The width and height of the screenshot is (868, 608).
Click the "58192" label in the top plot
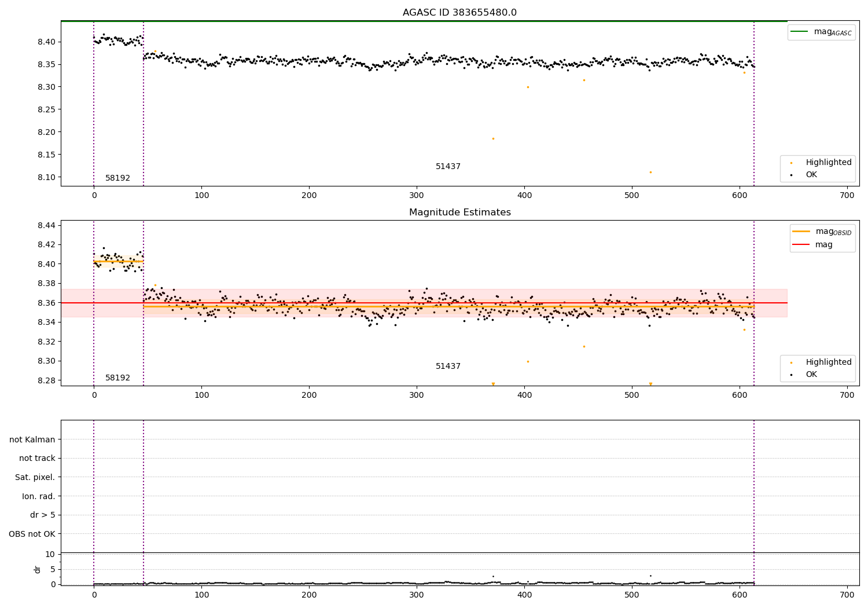[117, 178]
